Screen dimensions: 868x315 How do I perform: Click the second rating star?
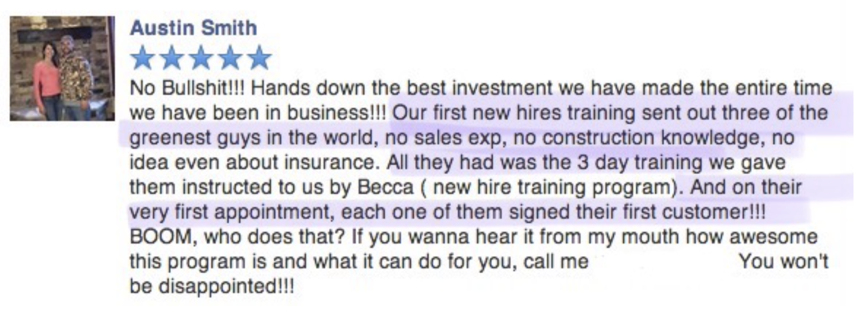(x=172, y=58)
